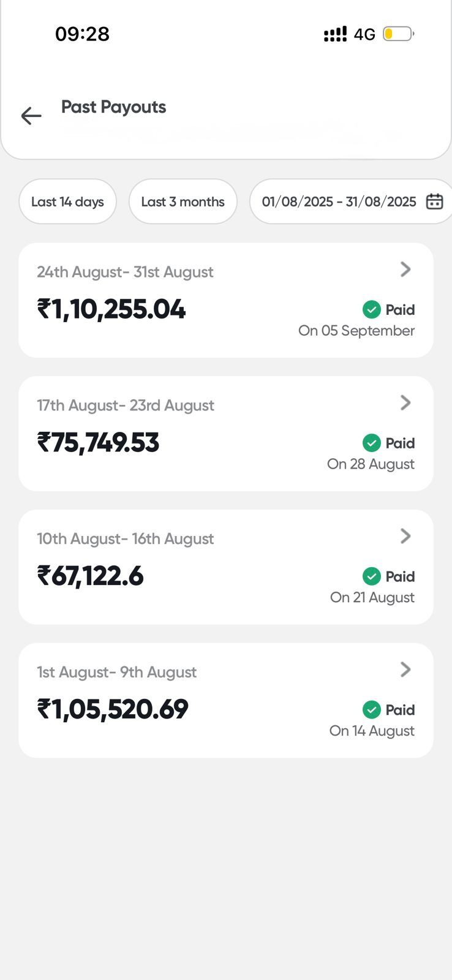The height and width of the screenshot is (980, 452).
Task: Expand 24th August- 31st August payout chevron
Action: (405, 269)
